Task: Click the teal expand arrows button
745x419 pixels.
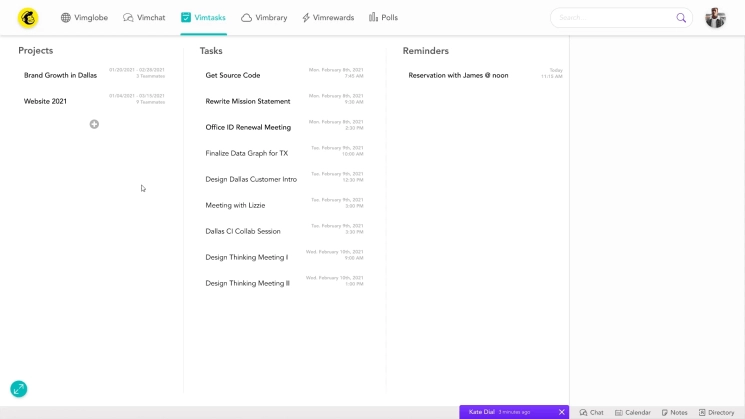Action: [19, 389]
